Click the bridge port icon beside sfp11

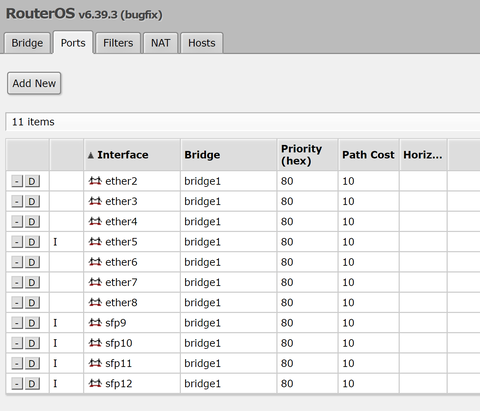(95, 363)
